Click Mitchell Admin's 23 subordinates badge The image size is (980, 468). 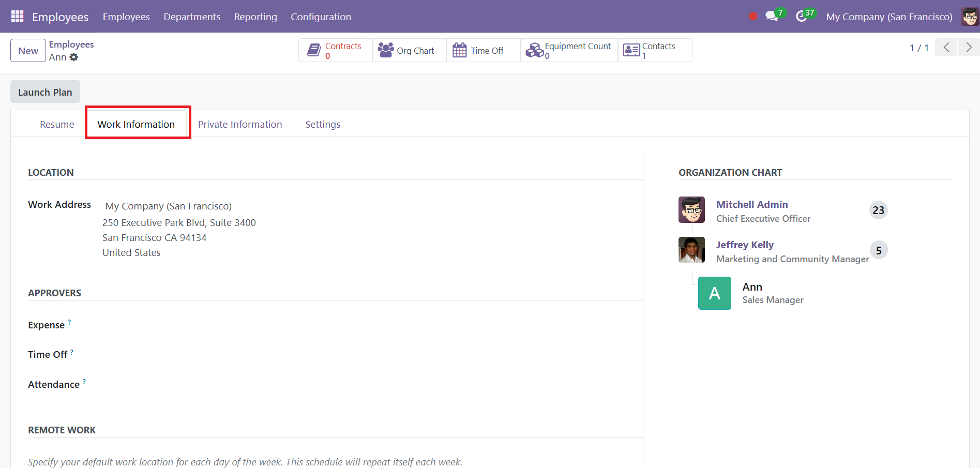coord(878,210)
